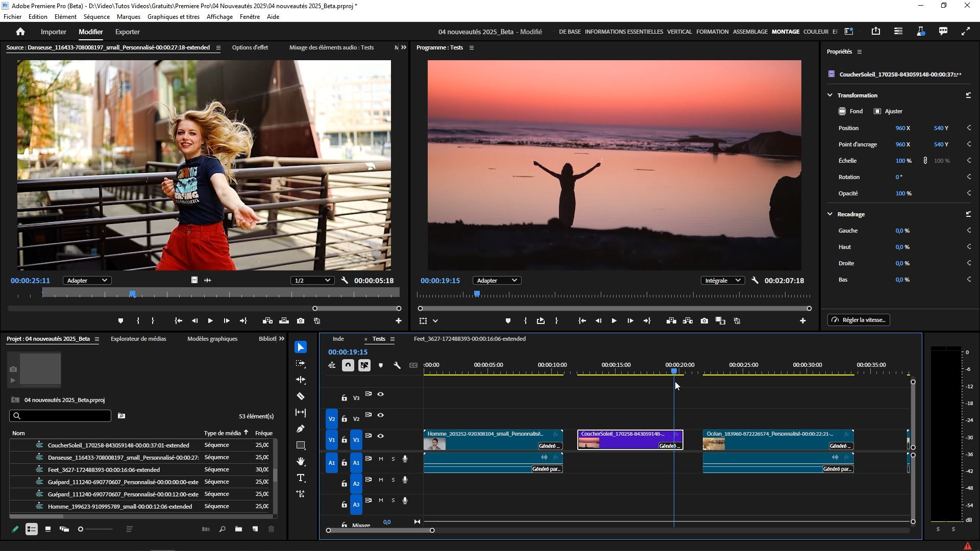Open Source monitor settings wrench
Screen dimensions: 980x551
click(x=345, y=281)
